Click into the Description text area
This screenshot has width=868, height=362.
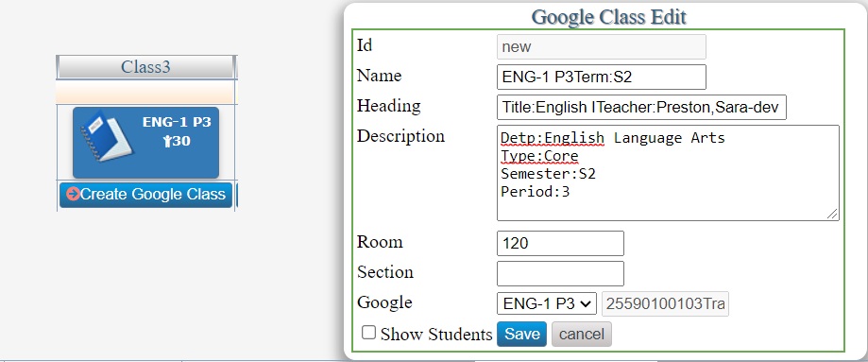tap(668, 173)
